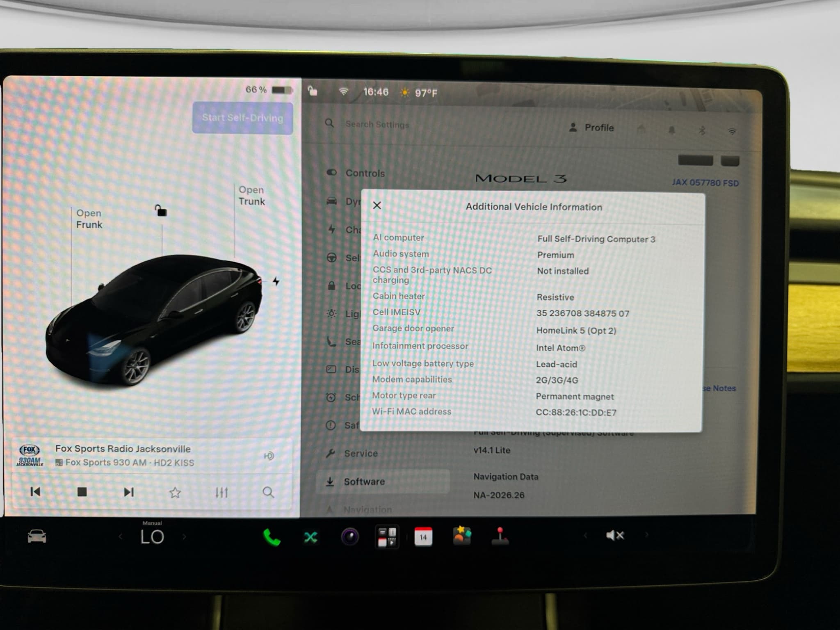Select the Cell IMEISV number value
The image size is (840, 630).
(582, 313)
